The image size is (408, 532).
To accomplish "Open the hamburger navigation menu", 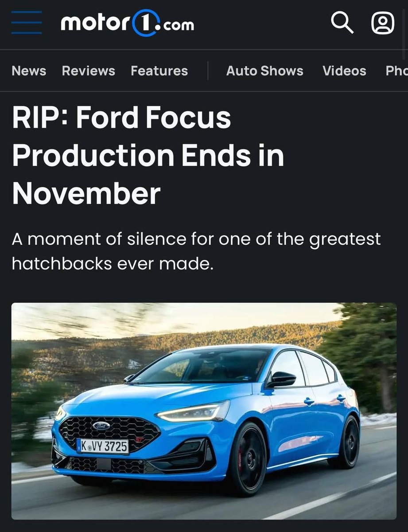I will tap(27, 23).
